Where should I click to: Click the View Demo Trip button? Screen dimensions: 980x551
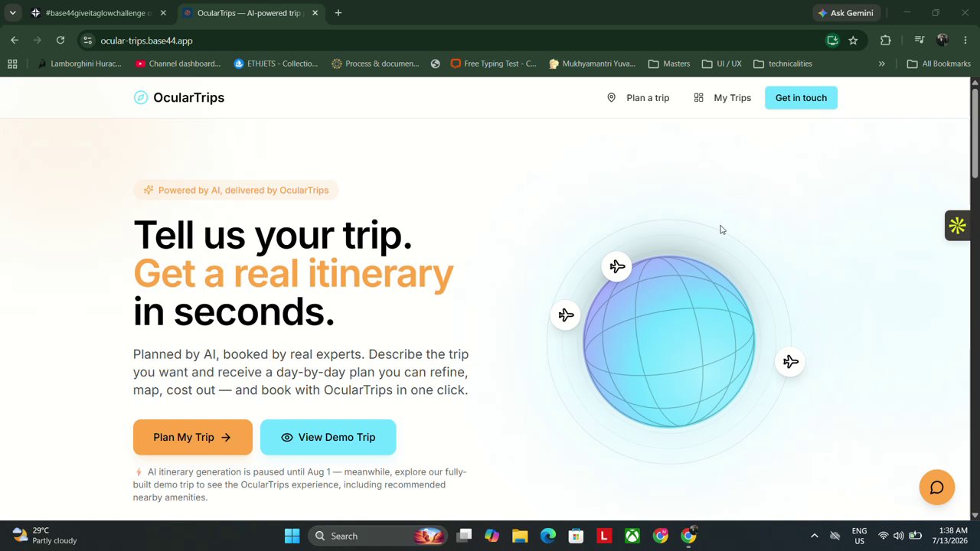click(x=328, y=437)
